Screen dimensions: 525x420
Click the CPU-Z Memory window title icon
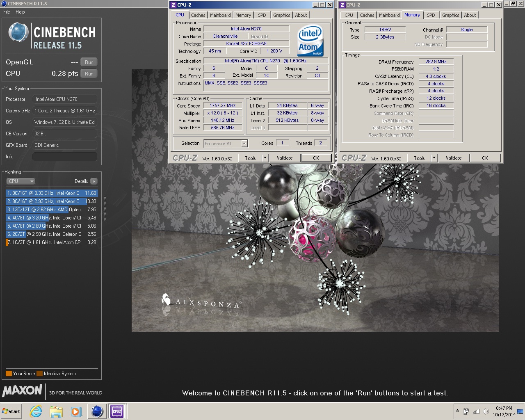click(342, 5)
